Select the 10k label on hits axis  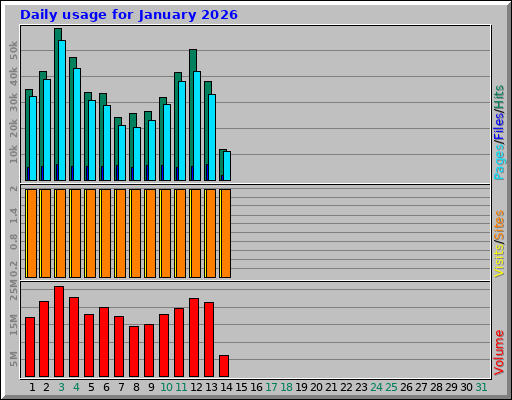[13, 154]
